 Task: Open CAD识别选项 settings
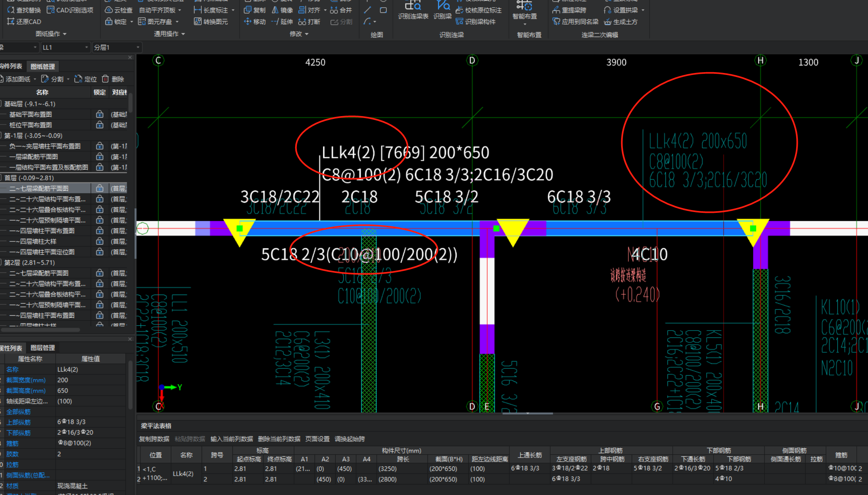70,10
